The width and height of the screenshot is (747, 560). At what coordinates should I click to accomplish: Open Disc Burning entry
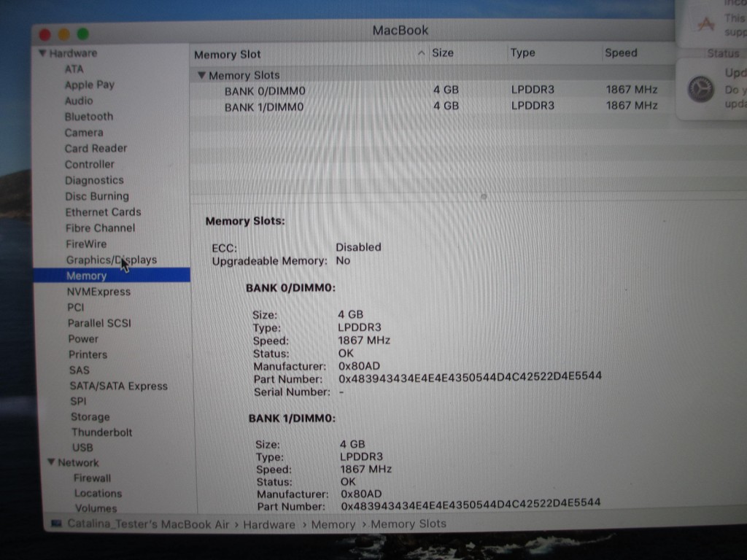(97, 196)
